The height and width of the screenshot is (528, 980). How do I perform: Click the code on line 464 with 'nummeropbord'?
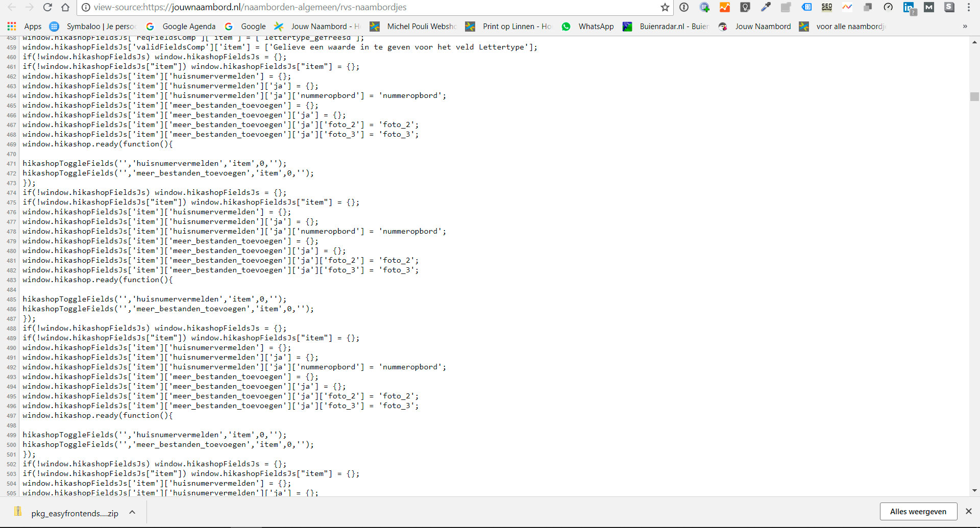pos(234,95)
